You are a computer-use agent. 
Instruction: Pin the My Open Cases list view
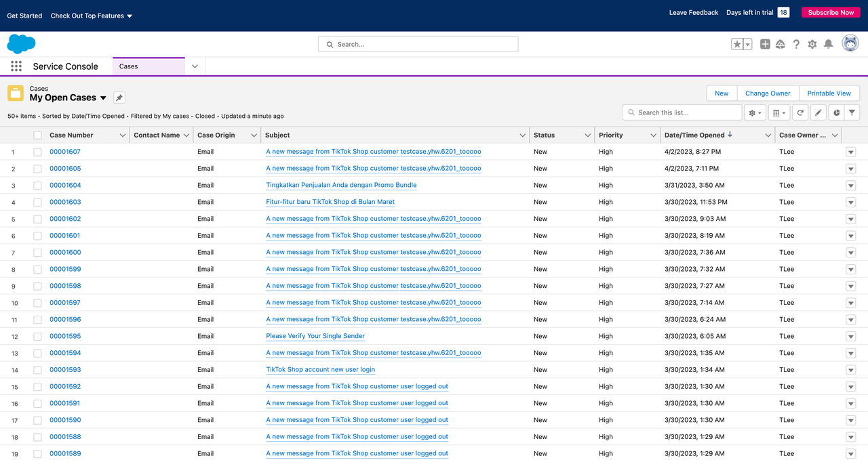point(119,98)
